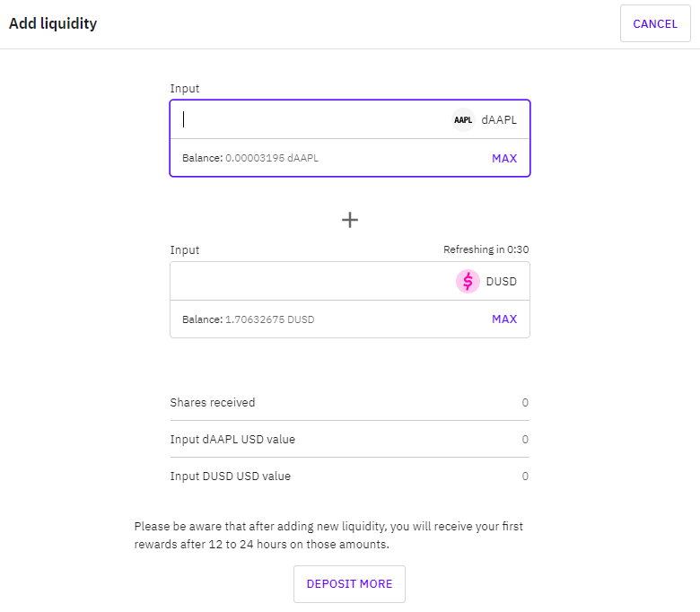Cancel adding liquidity
700x612 pixels.
(x=655, y=23)
